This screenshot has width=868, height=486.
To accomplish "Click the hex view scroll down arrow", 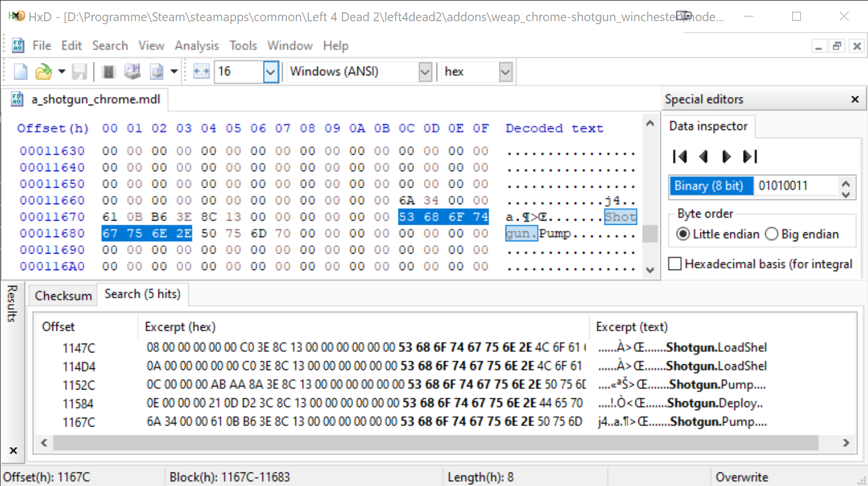I will pyautogui.click(x=650, y=270).
